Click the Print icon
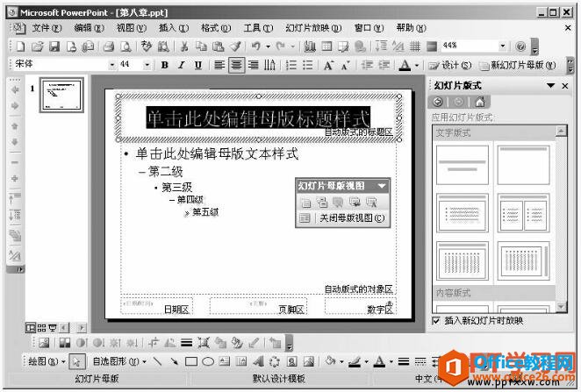 tap(109, 46)
